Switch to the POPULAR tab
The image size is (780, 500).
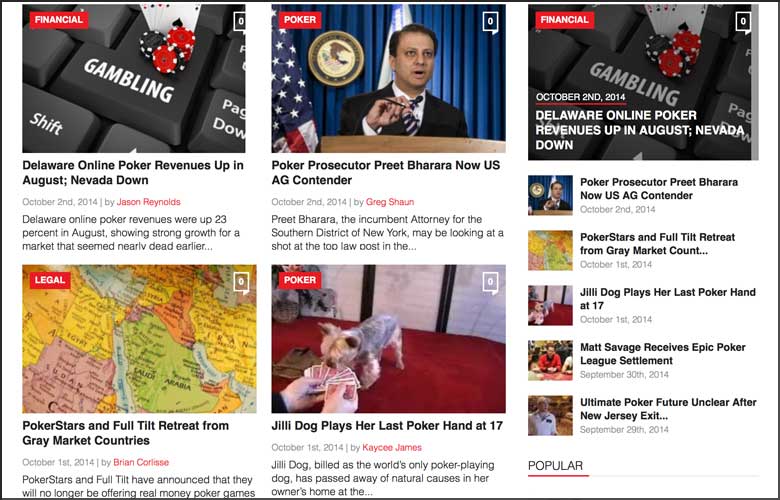pos(555,466)
